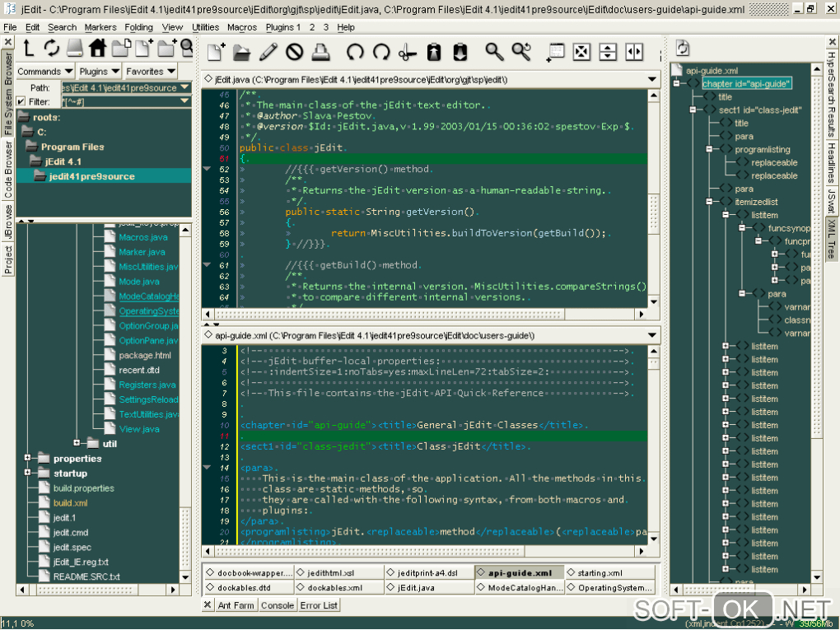Open the Folding menu
Viewport: 840px width, 630px height.
[x=138, y=27]
